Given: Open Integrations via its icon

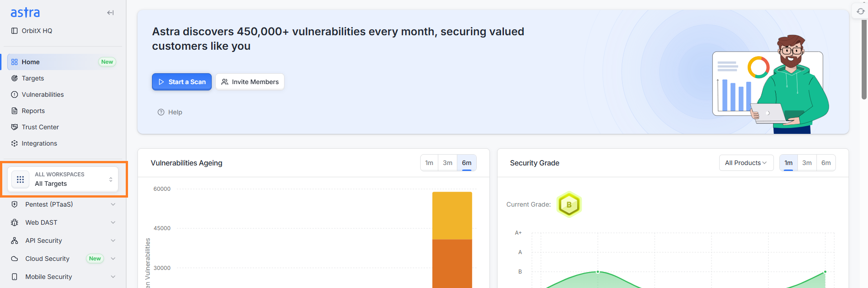Looking at the screenshot, I should point(14,143).
